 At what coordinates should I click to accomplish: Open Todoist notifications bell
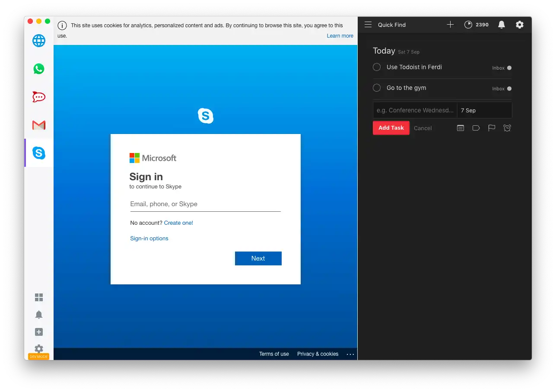tap(502, 25)
